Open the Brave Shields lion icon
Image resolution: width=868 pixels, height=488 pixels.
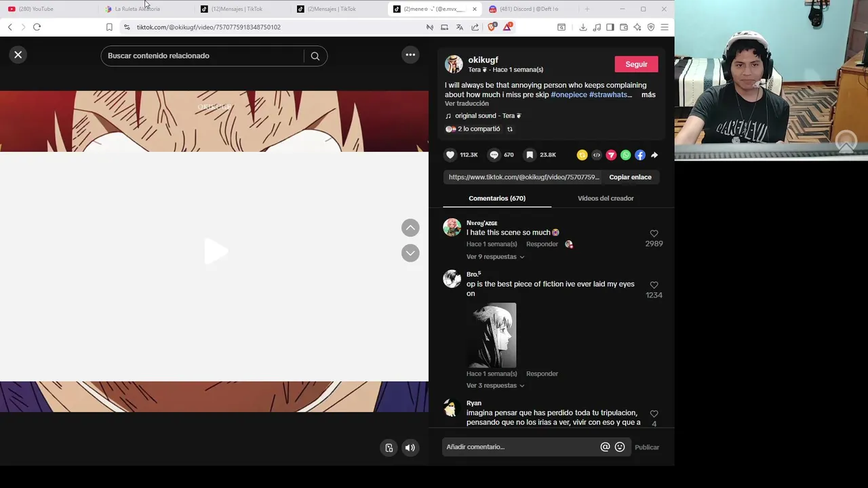(492, 27)
